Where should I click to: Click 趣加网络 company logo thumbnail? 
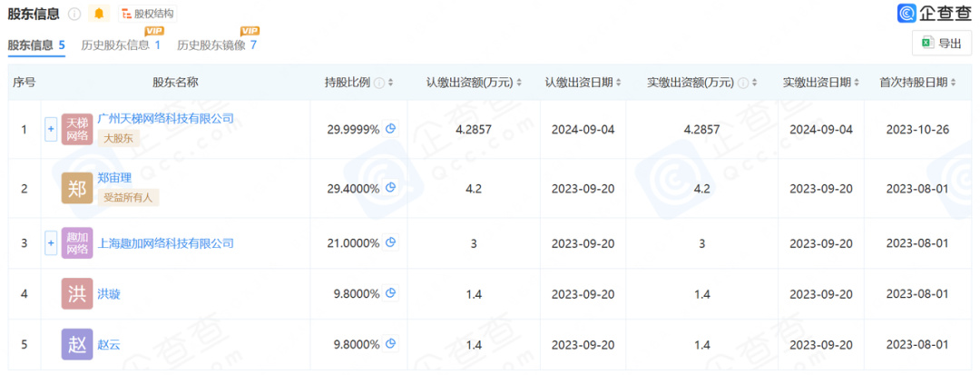pyautogui.click(x=77, y=243)
